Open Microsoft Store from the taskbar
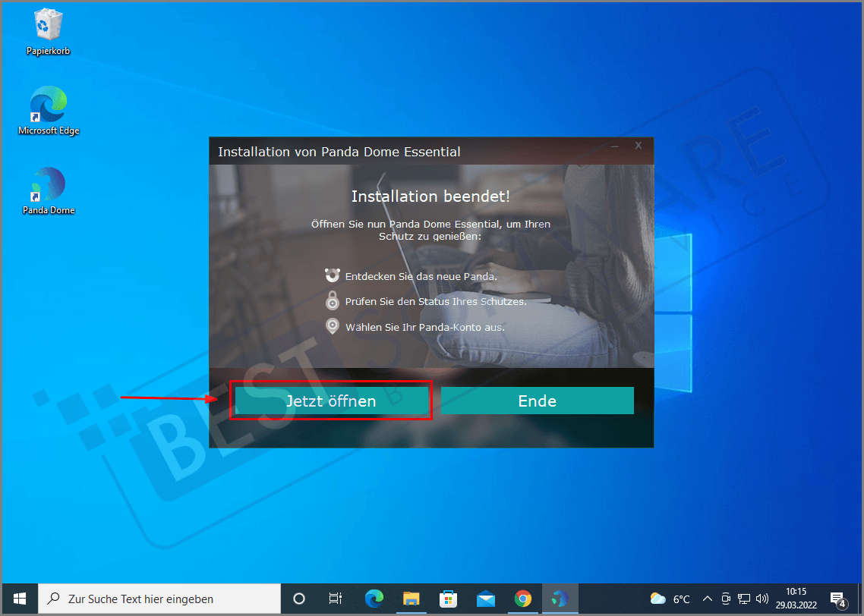864x616 pixels. pyautogui.click(x=449, y=599)
